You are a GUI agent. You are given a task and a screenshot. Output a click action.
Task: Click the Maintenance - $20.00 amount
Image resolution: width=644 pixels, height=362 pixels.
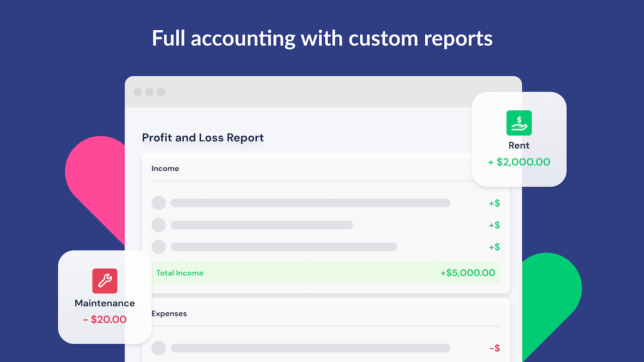[105, 319]
